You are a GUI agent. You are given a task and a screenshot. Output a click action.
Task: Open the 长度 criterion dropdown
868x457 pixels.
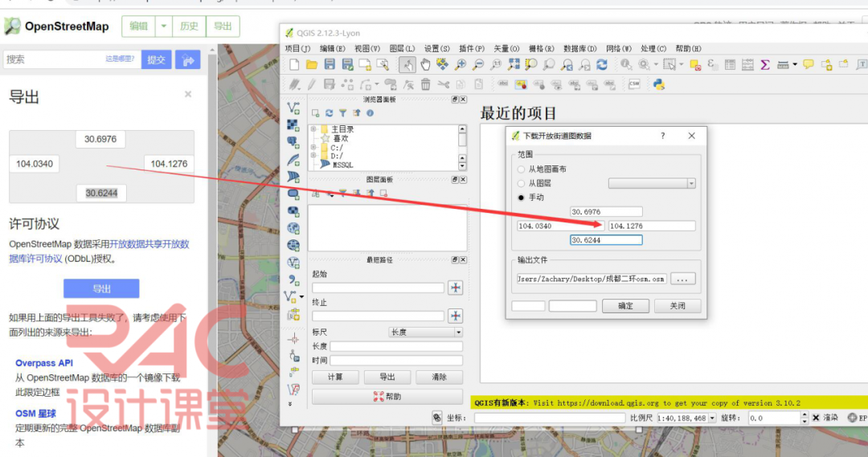(425, 333)
